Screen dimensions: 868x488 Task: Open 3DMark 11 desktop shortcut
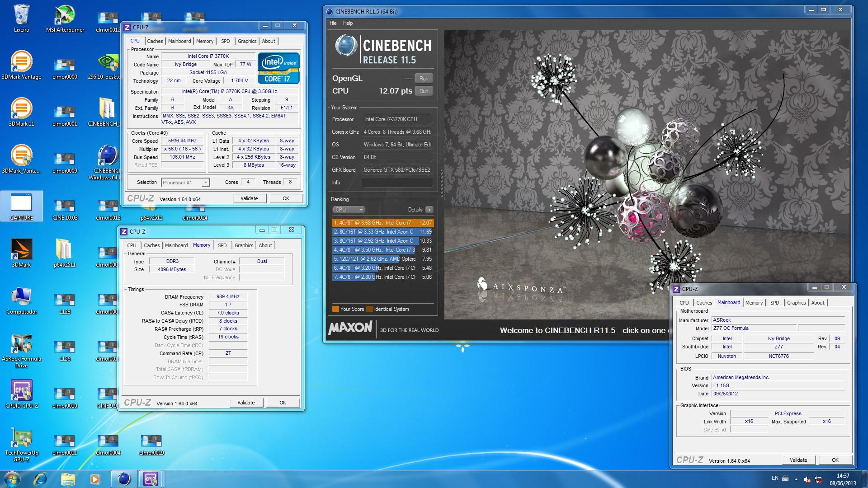tap(21, 112)
